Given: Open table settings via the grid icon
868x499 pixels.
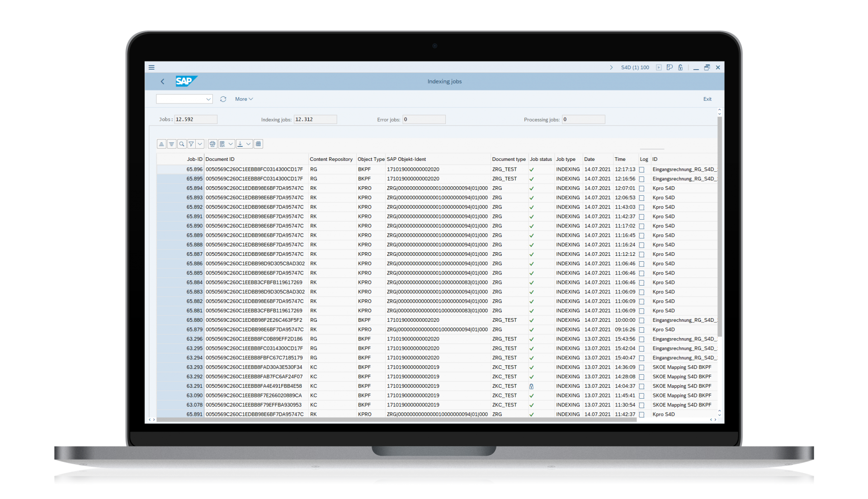Looking at the screenshot, I should point(258,144).
